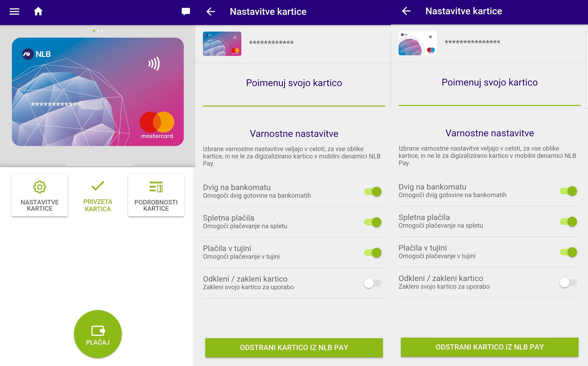The width and height of the screenshot is (588, 366).
Task: Turn off Spletna plačila in middle panel
Action: tap(373, 222)
